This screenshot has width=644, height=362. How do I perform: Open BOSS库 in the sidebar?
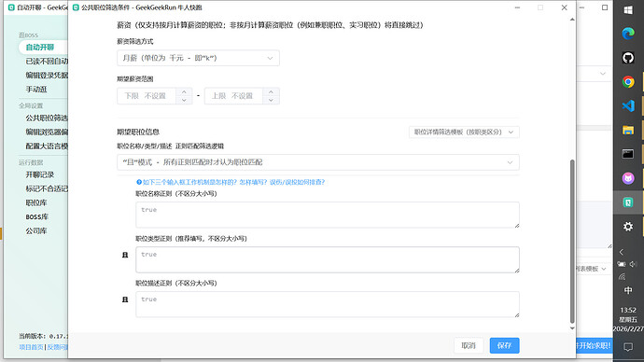pos(37,216)
